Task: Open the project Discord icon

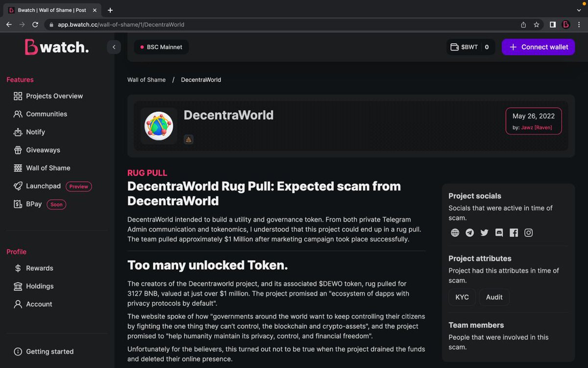Action: [x=499, y=233]
